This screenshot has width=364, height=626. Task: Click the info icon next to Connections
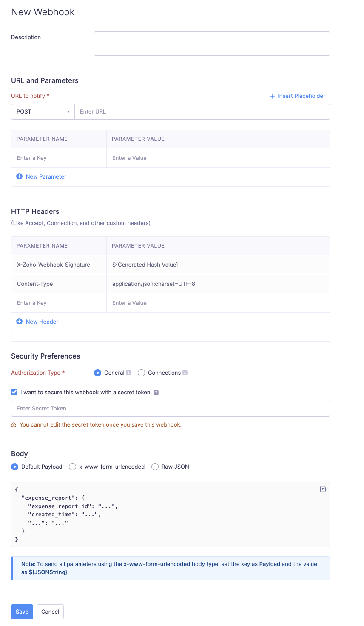click(x=185, y=373)
